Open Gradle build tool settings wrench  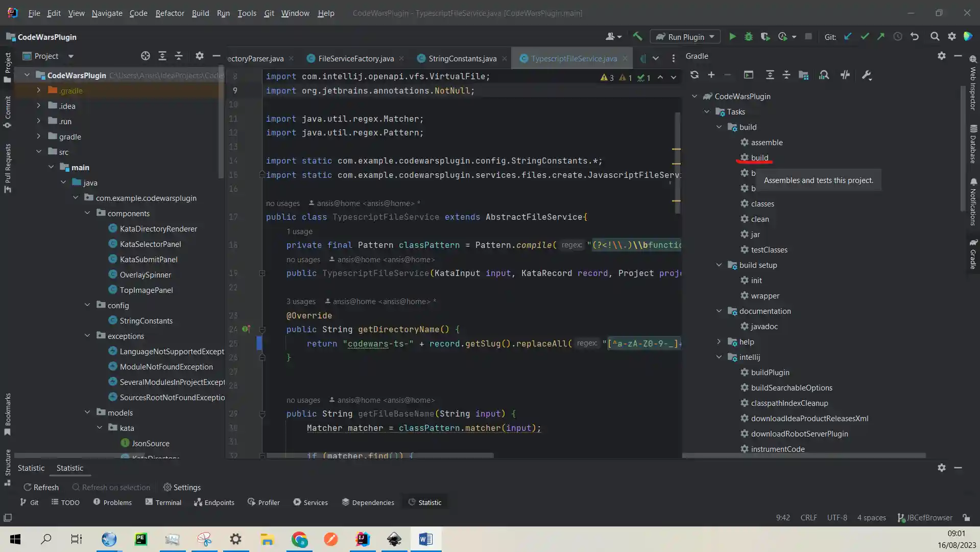pyautogui.click(x=867, y=75)
